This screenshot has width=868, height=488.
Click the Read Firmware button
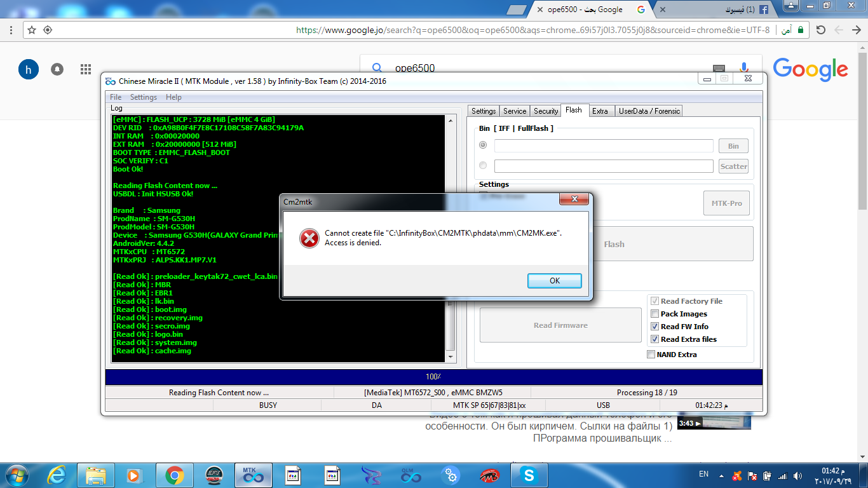[560, 325]
